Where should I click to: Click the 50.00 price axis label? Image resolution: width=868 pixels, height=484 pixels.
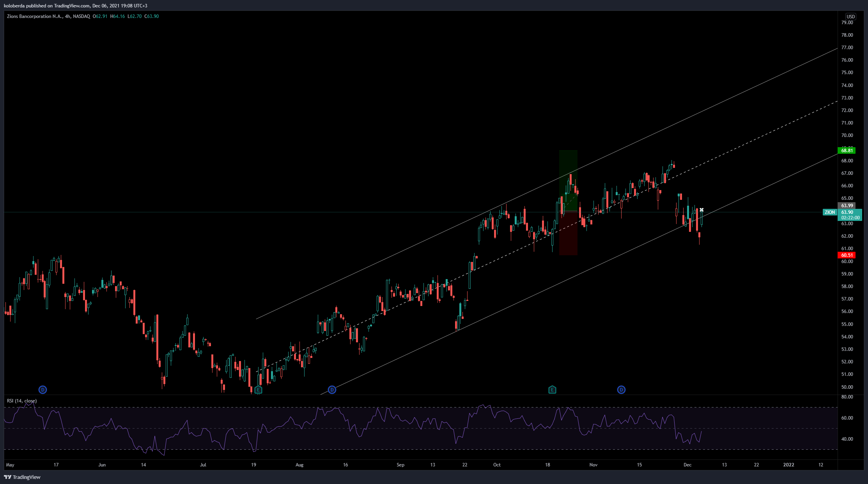[x=847, y=387]
